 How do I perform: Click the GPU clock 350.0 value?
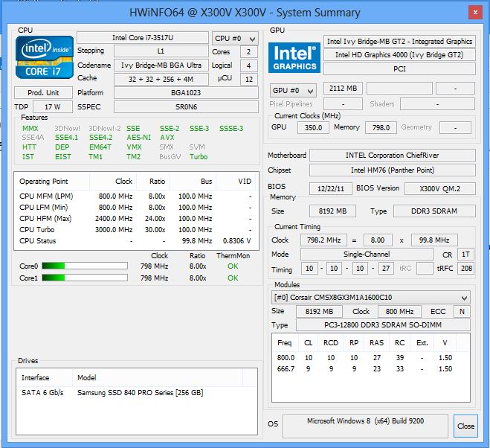[313, 128]
